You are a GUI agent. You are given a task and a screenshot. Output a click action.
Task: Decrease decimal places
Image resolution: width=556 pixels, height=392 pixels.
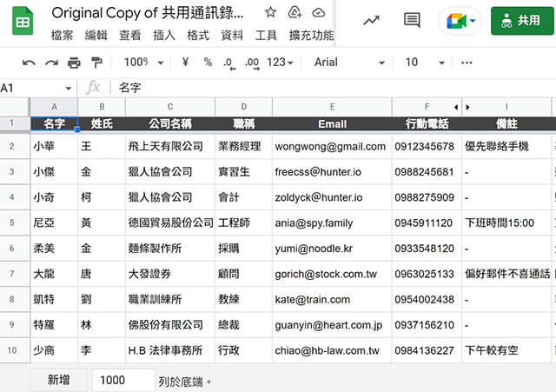coord(229,63)
